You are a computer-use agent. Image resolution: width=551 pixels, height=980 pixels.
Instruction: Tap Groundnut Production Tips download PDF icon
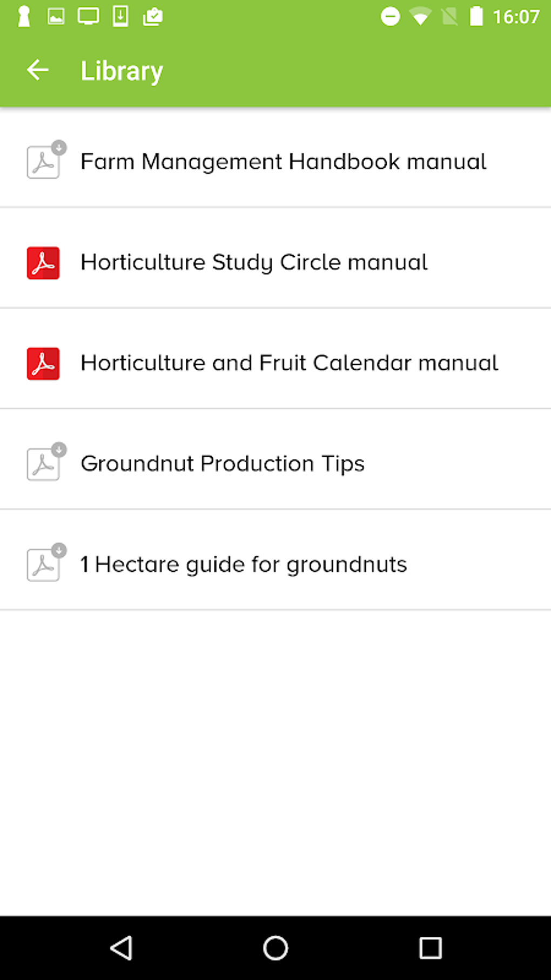44,463
